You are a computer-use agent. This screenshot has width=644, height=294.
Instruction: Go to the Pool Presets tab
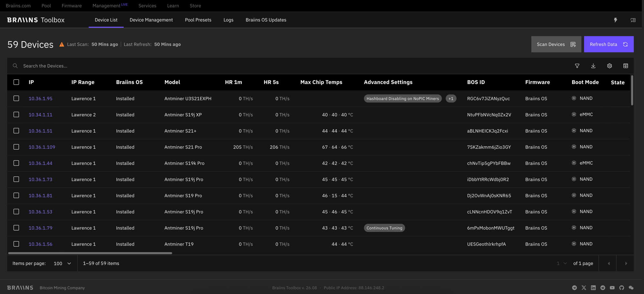[x=198, y=20]
